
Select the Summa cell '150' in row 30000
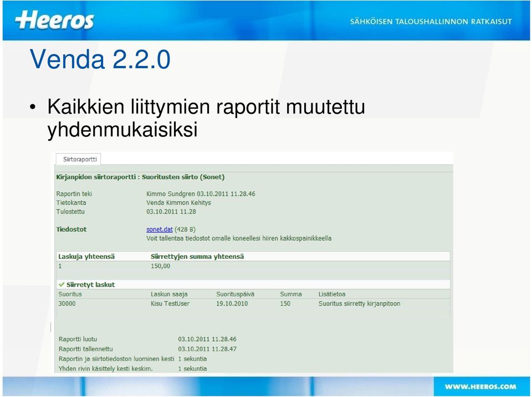click(x=285, y=304)
